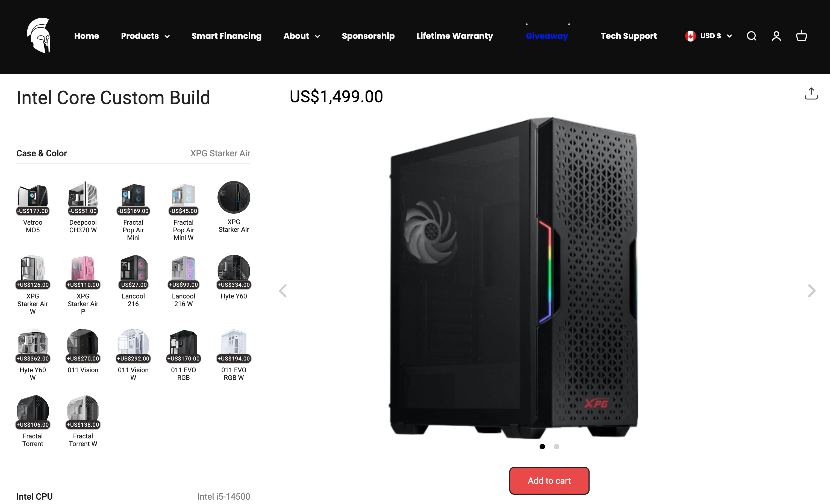Click the Spartan helmet site logo

pos(39,36)
